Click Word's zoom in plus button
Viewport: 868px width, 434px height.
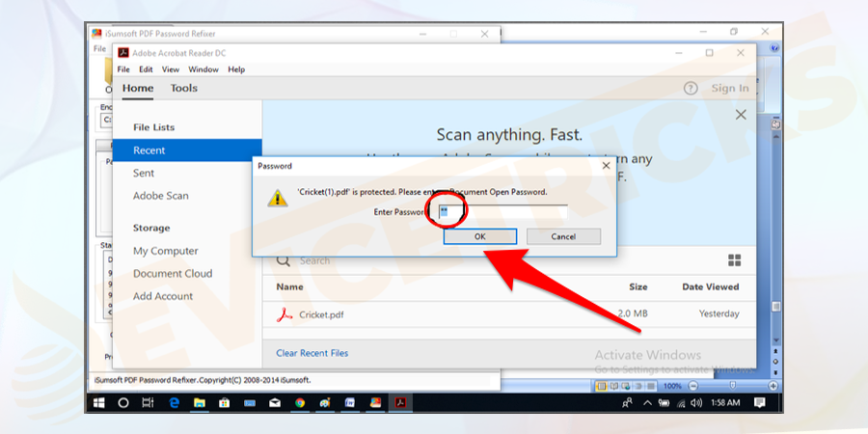773,386
